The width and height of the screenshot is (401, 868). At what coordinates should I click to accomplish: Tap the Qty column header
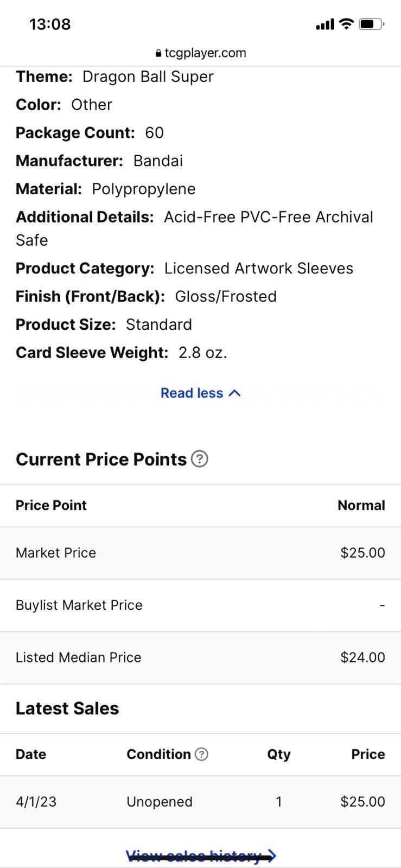(279, 754)
